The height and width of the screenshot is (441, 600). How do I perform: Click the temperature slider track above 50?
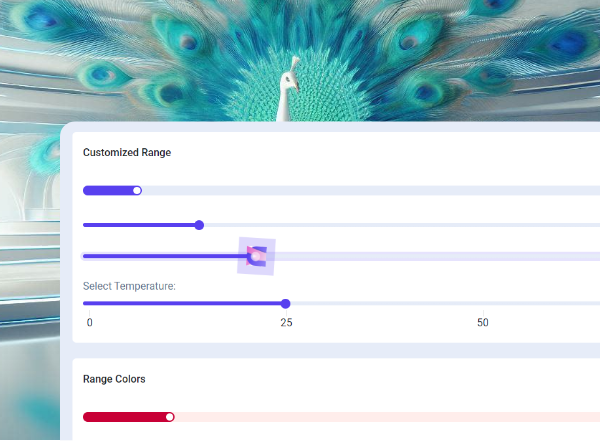(483, 303)
